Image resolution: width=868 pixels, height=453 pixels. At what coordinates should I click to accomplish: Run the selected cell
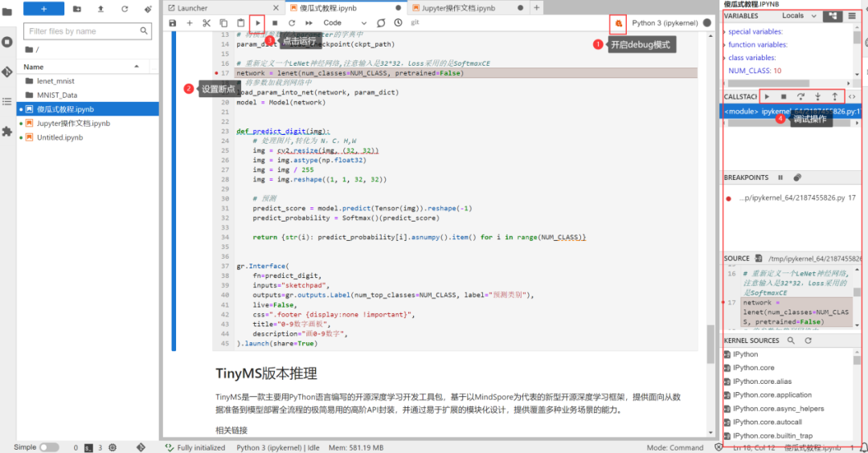point(257,23)
